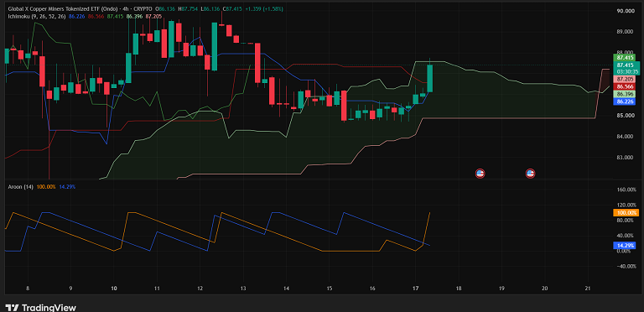Click the pale green 86.396 price-axis label
This screenshot has width=644, height=312.
(x=624, y=95)
